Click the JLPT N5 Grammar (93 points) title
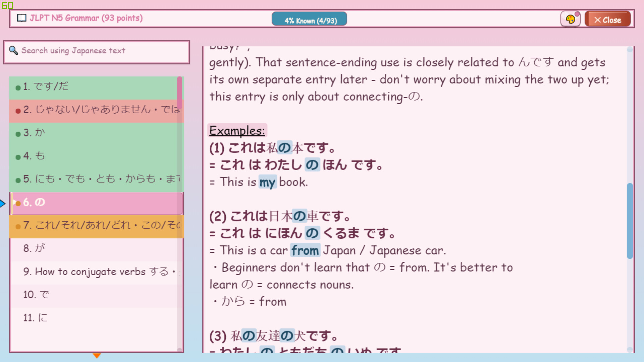Viewport: 644px width, 362px height. point(86,18)
